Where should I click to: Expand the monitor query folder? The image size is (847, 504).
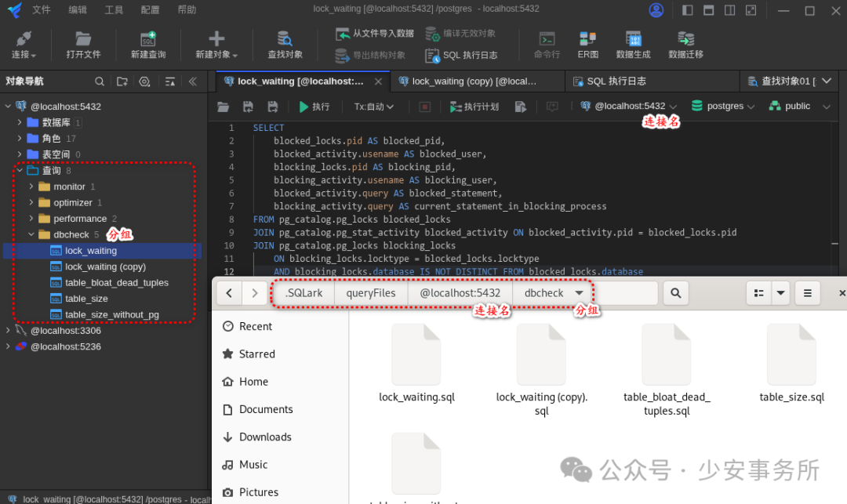click(x=31, y=187)
